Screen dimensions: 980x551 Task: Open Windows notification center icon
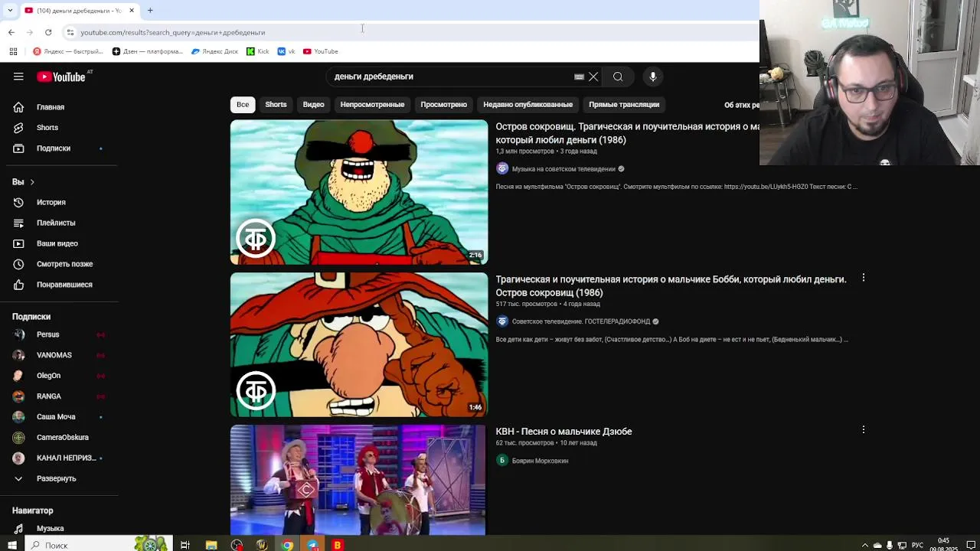(971, 545)
